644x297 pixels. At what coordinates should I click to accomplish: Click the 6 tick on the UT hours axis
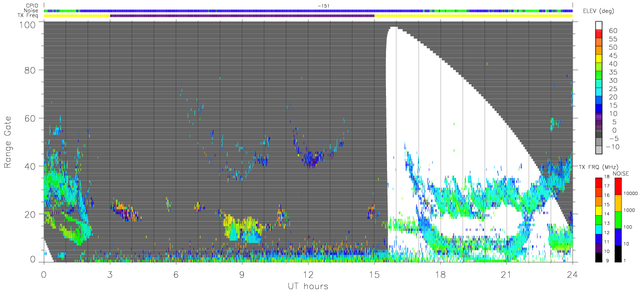[x=176, y=274]
